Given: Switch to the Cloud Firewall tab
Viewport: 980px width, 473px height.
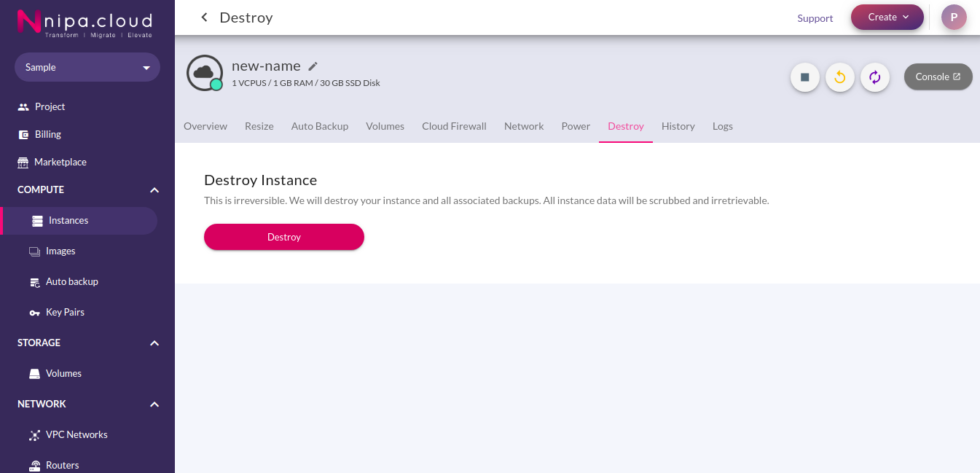Looking at the screenshot, I should point(454,126).
